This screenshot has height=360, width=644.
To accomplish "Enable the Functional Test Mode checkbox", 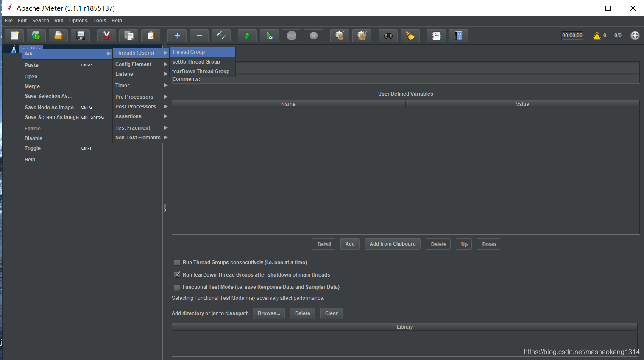I will tap(177, 287).
